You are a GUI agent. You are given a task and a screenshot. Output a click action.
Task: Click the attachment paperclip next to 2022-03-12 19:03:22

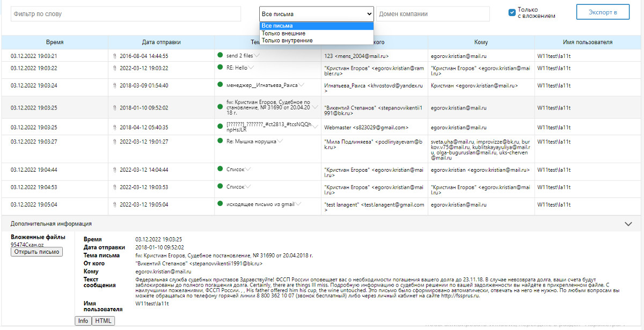[x=115, y=68]
